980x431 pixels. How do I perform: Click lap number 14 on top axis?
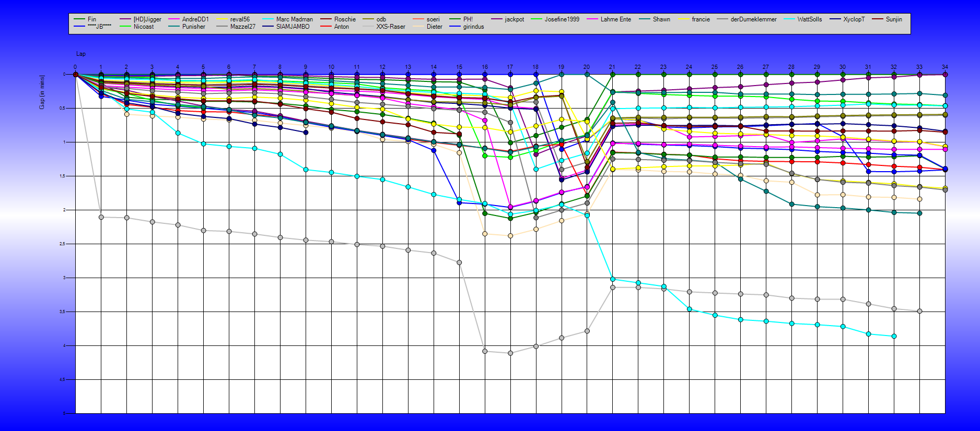434,67
